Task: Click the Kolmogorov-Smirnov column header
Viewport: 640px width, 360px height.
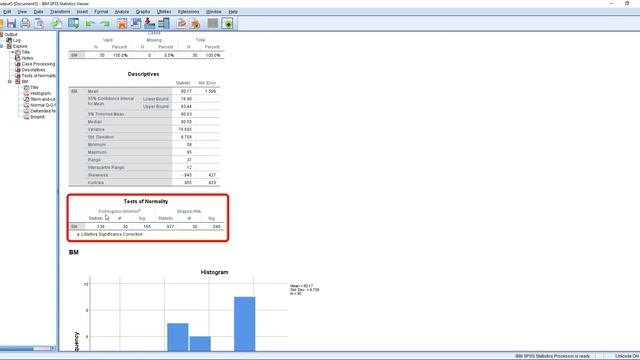Action: [119, 211]
